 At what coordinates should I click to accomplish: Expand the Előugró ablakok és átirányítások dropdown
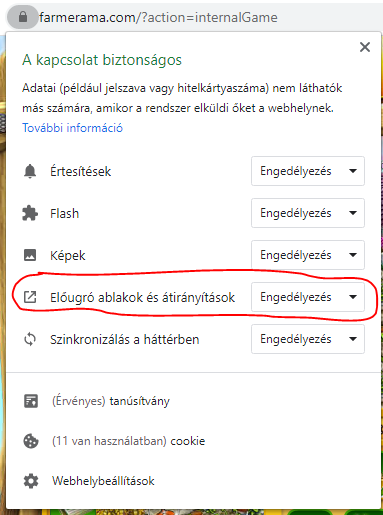click(x=308, y=297)
